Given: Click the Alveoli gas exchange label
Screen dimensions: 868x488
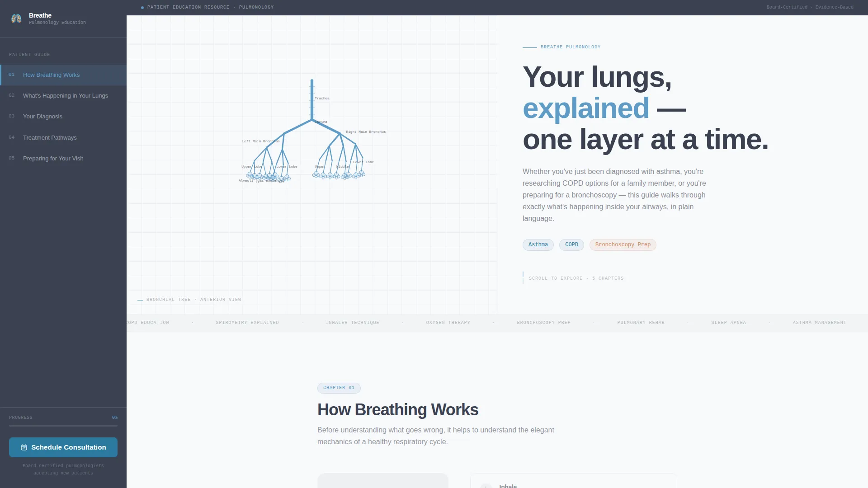Looking at the screenshot, I should [262, 181].
